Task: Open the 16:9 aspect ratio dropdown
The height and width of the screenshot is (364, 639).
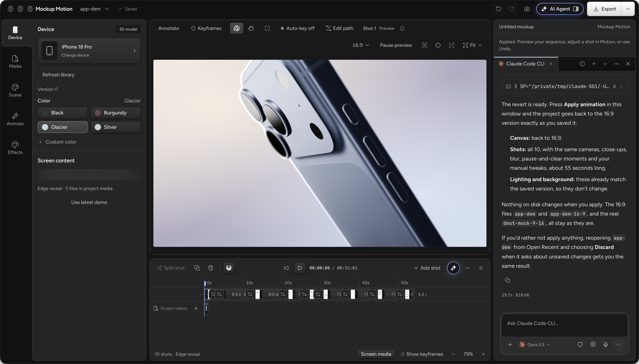Action: tap(360, 45)
